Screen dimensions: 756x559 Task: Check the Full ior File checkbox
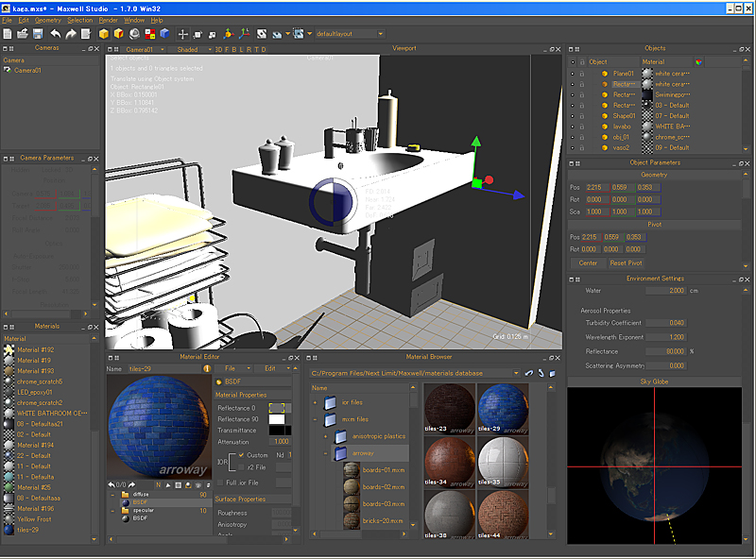[219, 483]
